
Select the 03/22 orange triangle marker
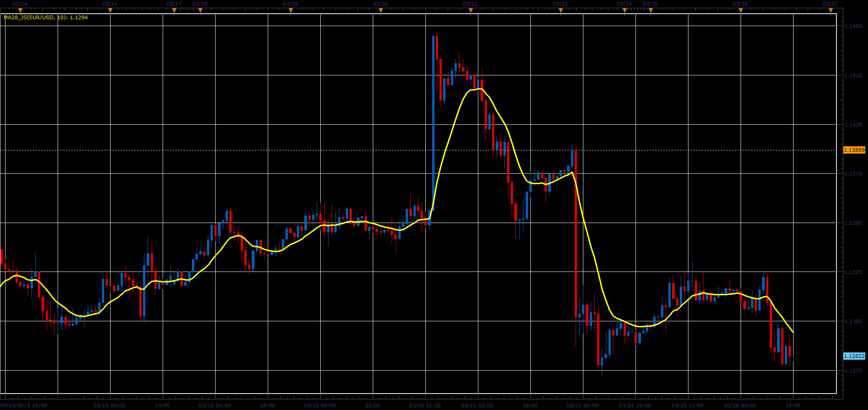[561, 11]
